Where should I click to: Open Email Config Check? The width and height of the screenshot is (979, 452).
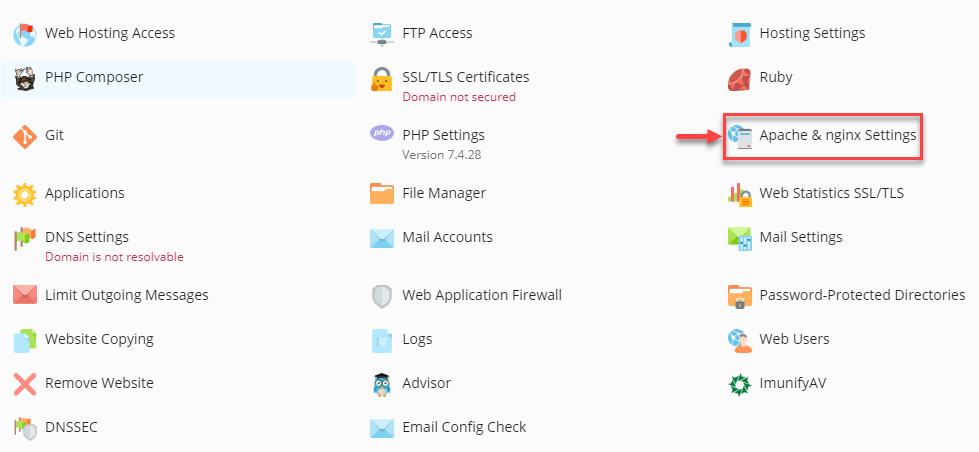tap(464, 428)
